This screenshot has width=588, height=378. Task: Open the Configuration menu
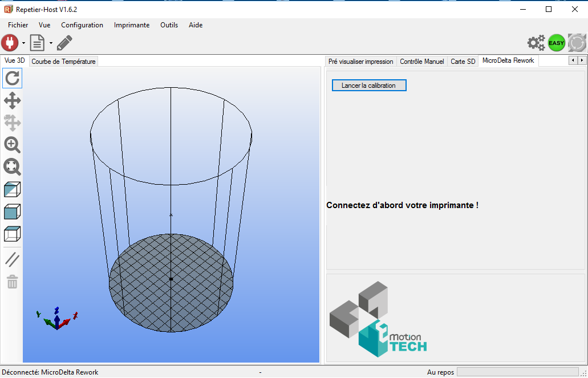[x=82, y=25]
